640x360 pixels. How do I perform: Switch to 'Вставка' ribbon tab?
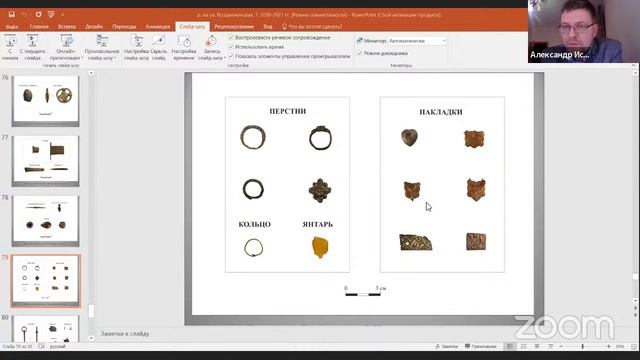coord(67,27)
